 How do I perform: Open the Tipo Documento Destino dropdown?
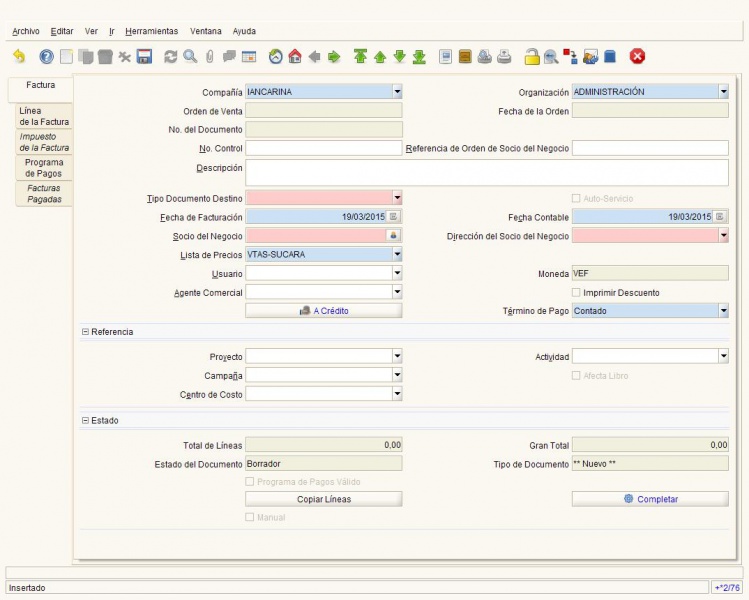point(397,198)
